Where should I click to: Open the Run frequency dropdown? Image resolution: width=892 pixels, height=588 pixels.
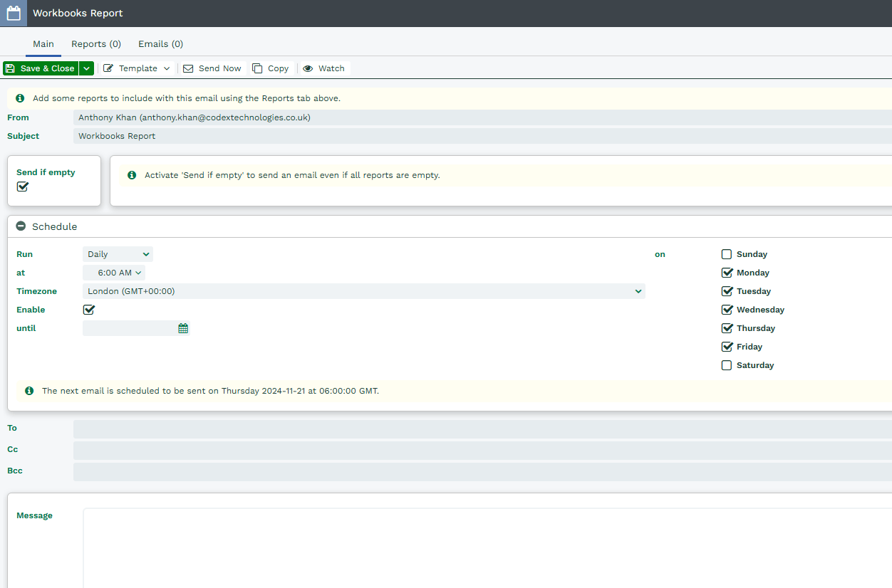point(118,254)
